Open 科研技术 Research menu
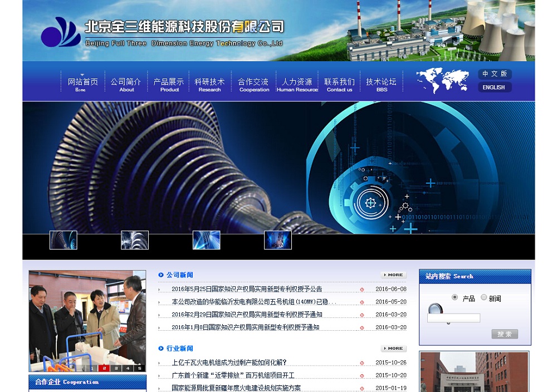 [209, 85]
